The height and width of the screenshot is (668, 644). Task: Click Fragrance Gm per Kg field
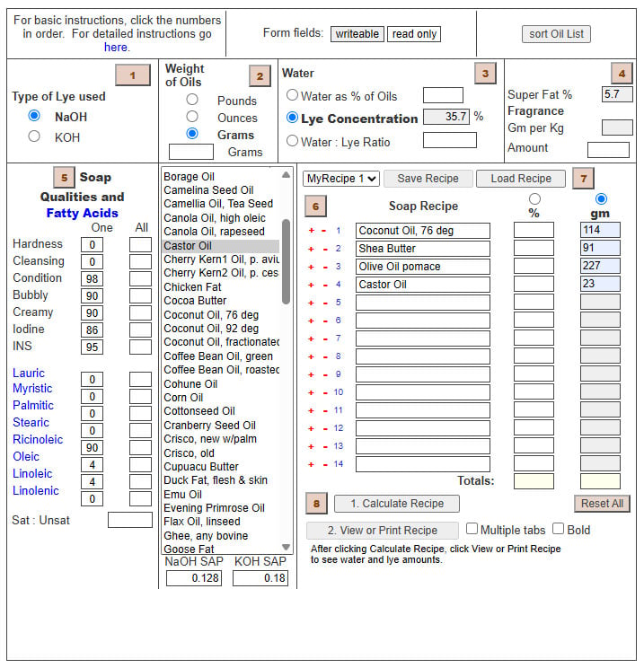click(x=617, y=127)
